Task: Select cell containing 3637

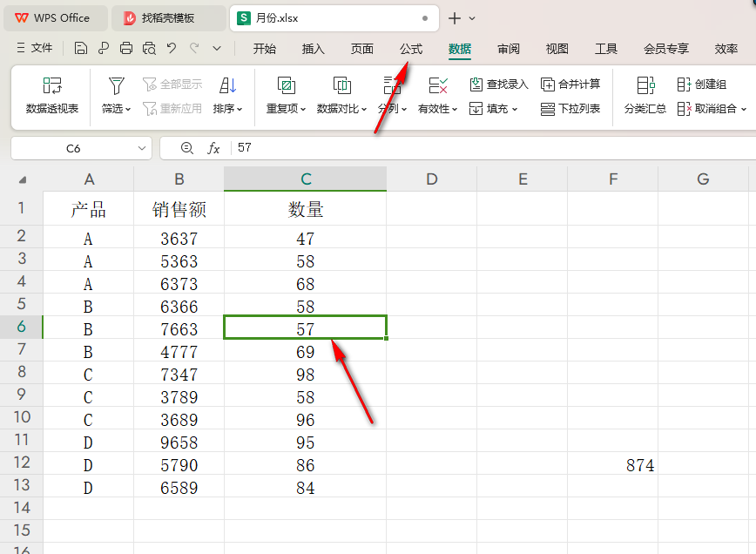Action: 179,238
